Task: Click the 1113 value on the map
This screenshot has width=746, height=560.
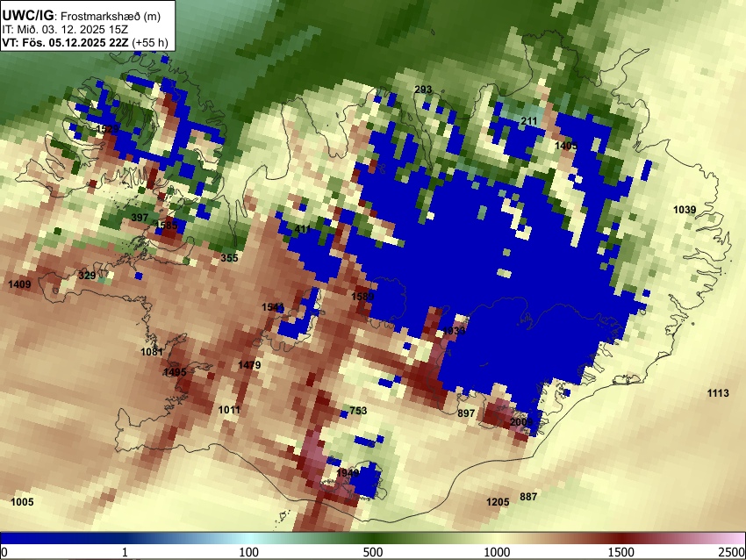Action: 718,393
